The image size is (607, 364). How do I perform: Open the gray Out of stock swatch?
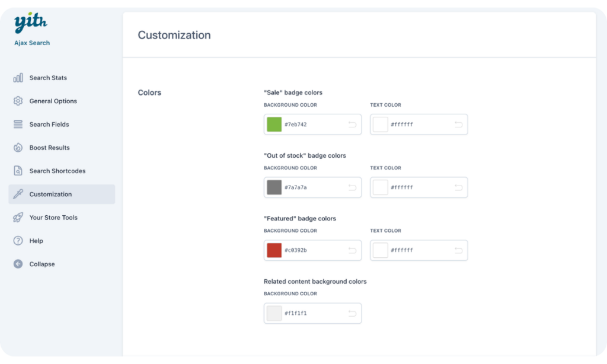coord(274,187)
